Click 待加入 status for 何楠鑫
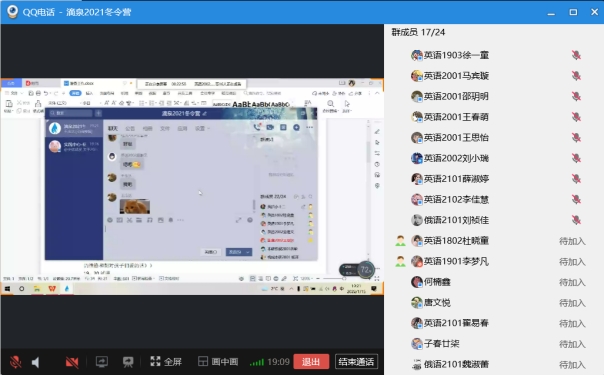 572,282
